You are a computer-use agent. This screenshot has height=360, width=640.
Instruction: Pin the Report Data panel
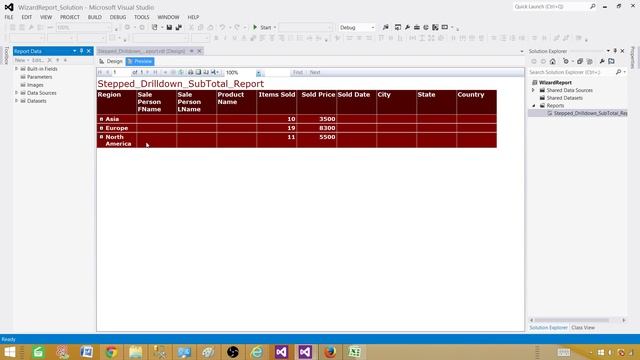pos(81,51)
